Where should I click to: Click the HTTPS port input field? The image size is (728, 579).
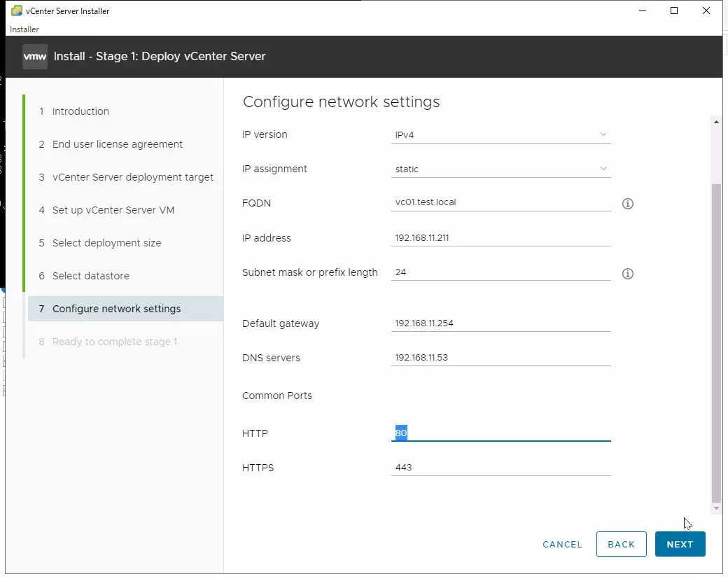500,468
